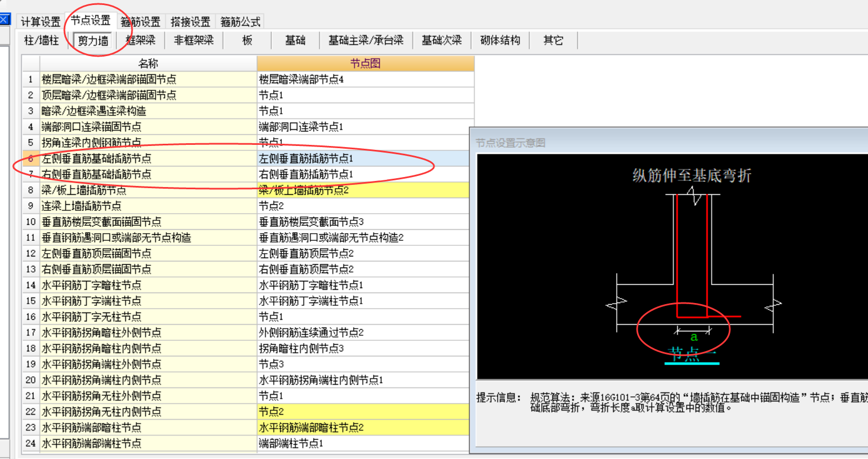Click the 垂直筋遇洞口或端部无节点构造2 cell
This screenshot has width=868, height=459.
coord(363,238)
